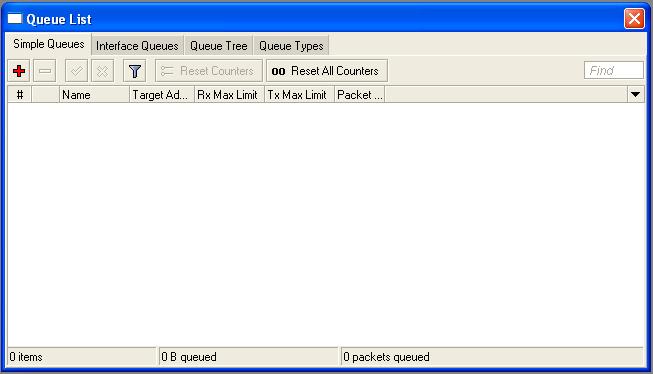Image resolution: width=653 pixels, height=374 pixels.
Task: Click the Target Ad... column header
Action: coord(162,95)
